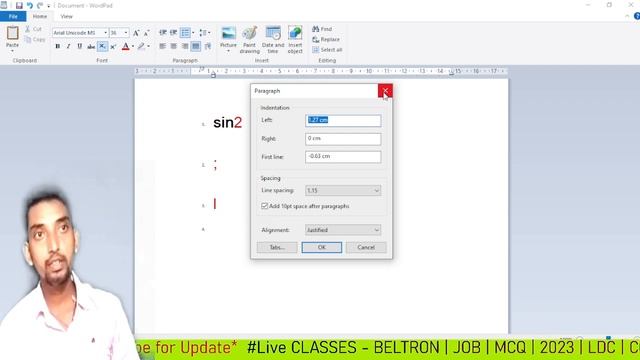Open Replace in Editing group

pos(326,39)
